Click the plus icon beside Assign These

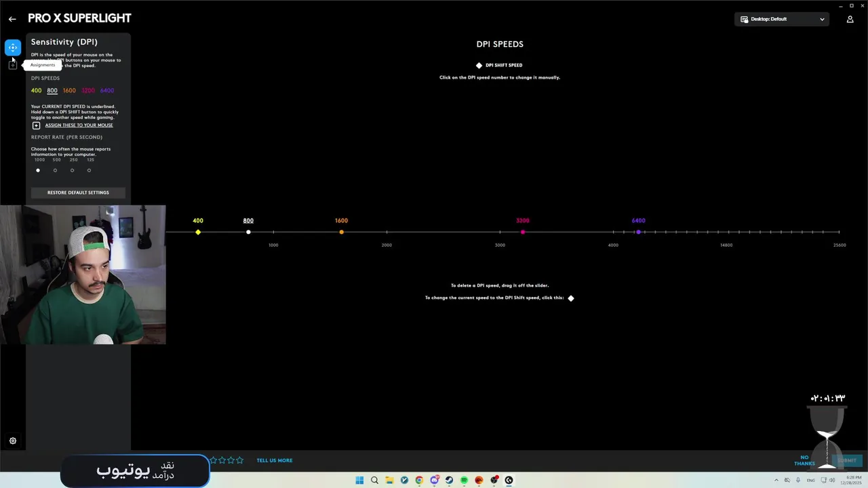tap(36, 125)
